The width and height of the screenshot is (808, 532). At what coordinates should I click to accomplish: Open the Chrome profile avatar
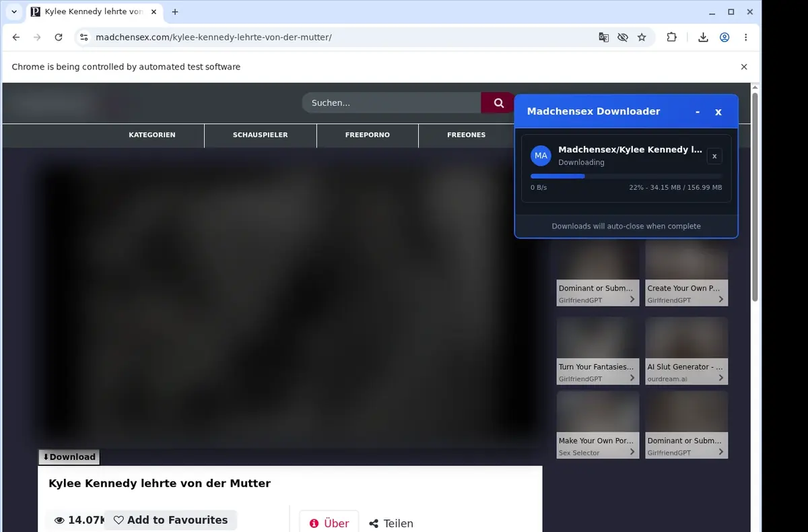[725, 38]
